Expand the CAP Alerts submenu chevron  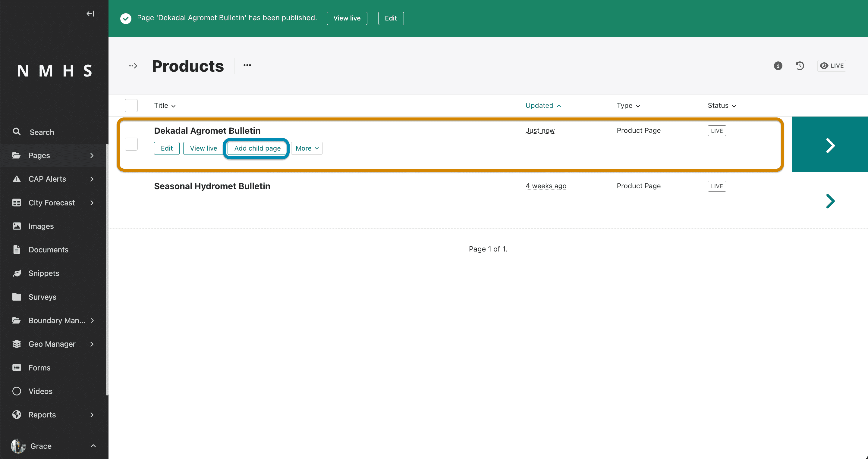[x=92, y=179]
